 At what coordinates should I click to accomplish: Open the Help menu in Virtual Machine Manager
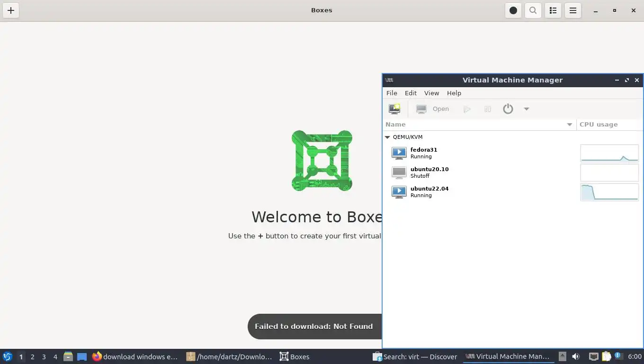tap(454, 93)
